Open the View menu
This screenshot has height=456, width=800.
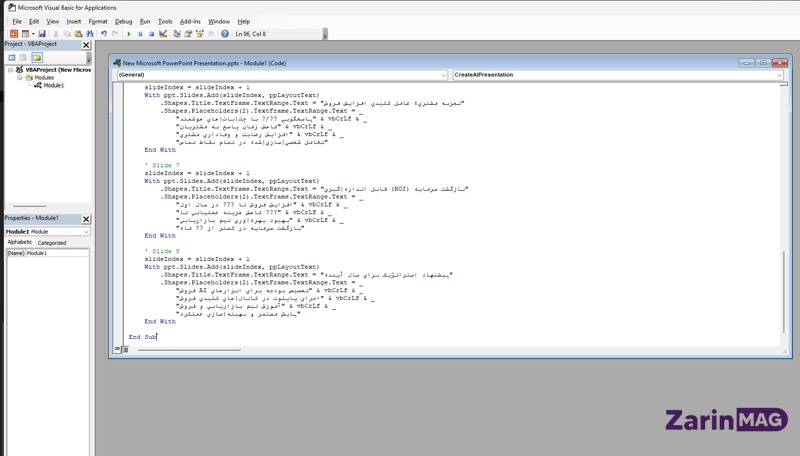(53, 21)
